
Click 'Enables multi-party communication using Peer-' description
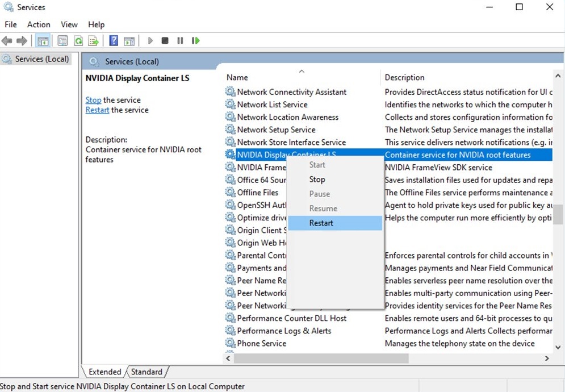(468, 293)
